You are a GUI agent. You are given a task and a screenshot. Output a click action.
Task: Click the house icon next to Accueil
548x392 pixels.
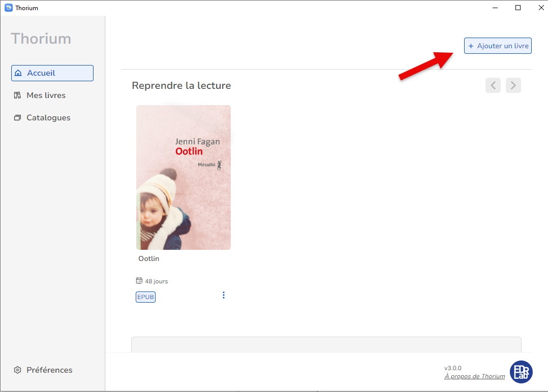pos(18,73)
